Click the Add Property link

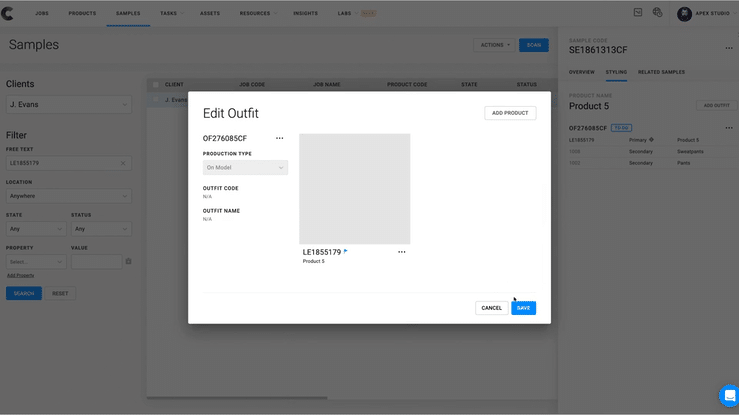pos(20,276)
